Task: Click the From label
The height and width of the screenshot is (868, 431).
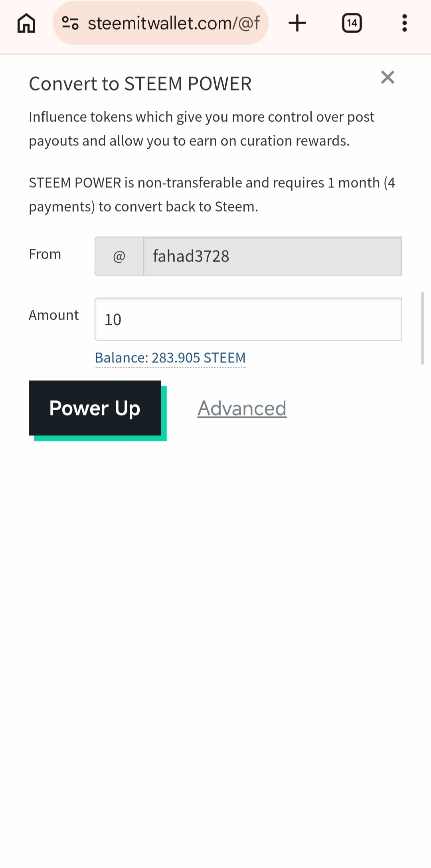Action: click(x=45, y=254)
